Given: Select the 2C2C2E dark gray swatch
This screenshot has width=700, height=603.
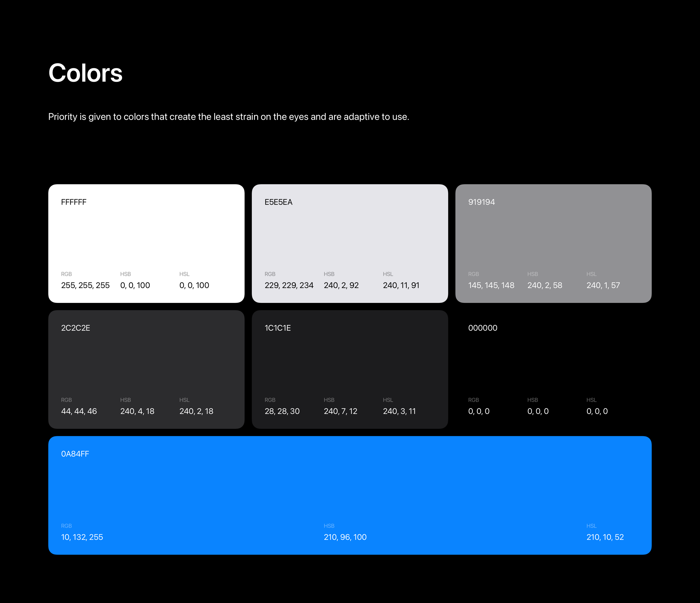Looking at the screenshot, I should tap(146, 363).
